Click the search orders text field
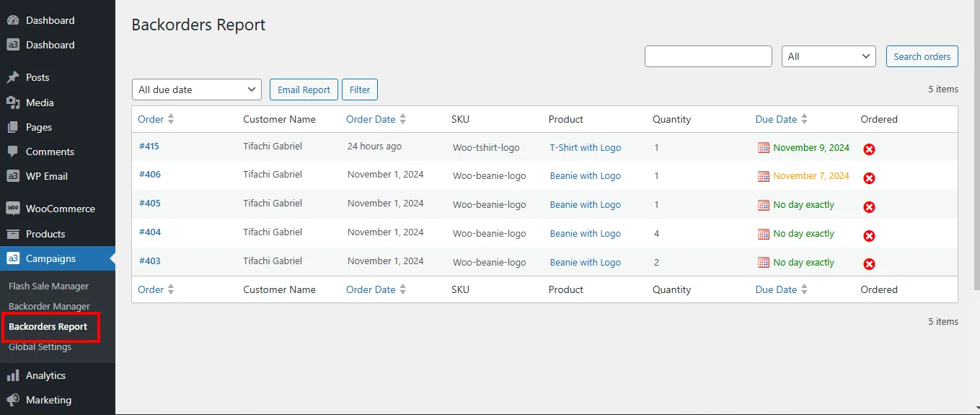Viewport: 980px width, 415px height. 708,56
